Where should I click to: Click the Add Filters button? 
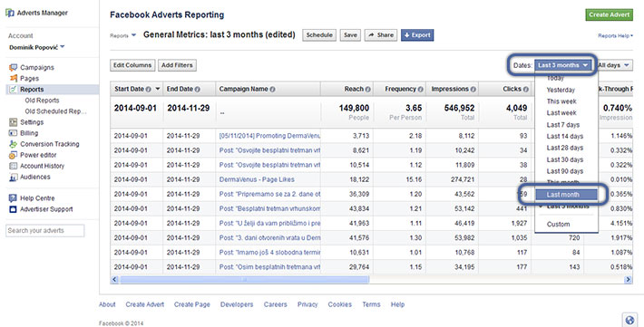pyautogui.click(x=177, y=65)
